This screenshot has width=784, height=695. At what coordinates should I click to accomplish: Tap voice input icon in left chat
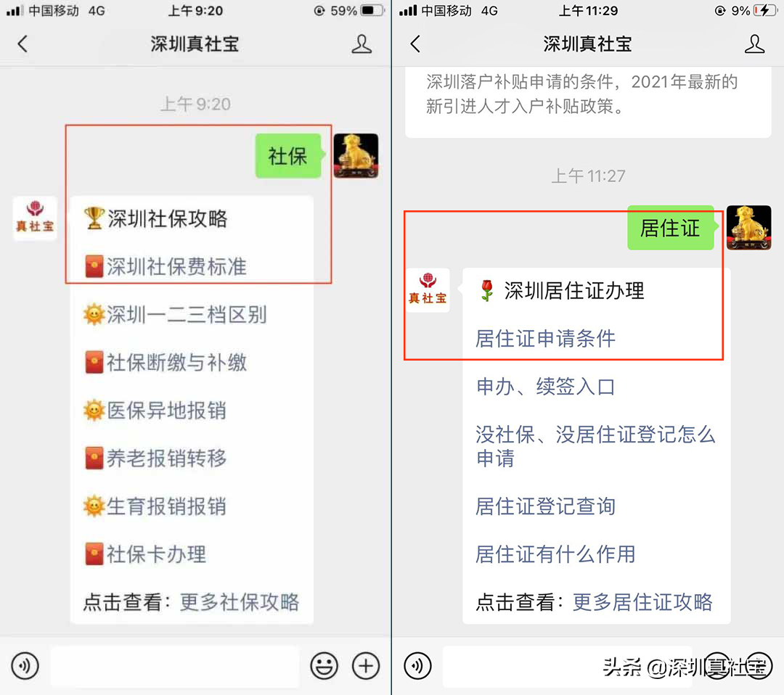click(25, 665)
